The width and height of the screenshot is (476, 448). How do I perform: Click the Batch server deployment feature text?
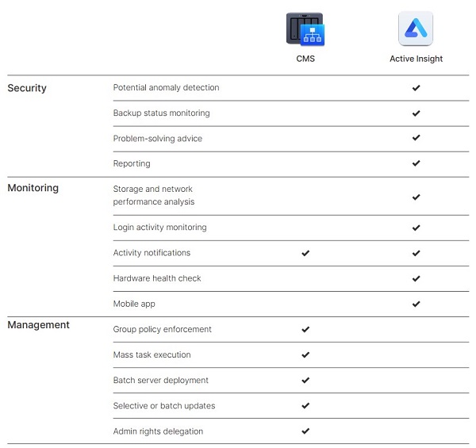161,381
